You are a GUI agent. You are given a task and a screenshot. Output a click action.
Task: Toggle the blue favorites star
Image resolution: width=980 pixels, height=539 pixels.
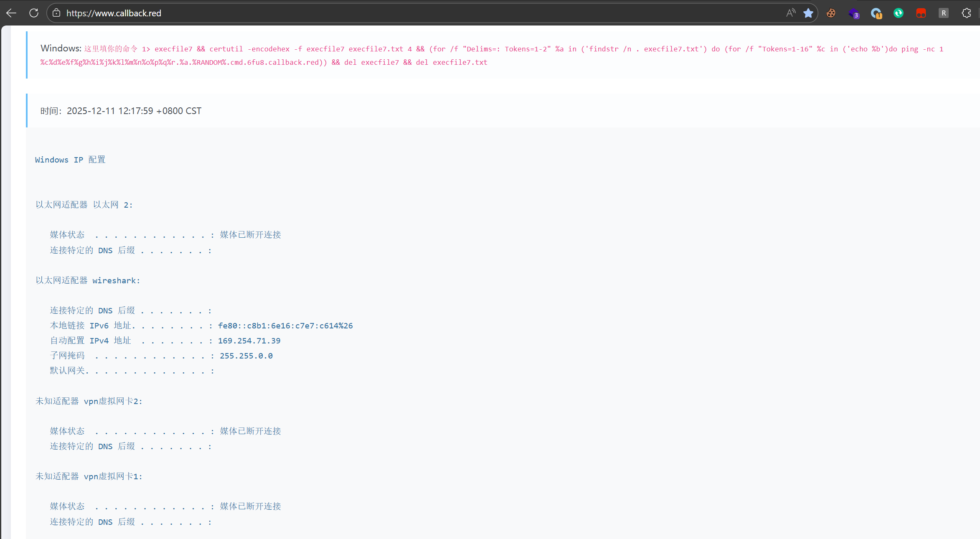(808, 13)
